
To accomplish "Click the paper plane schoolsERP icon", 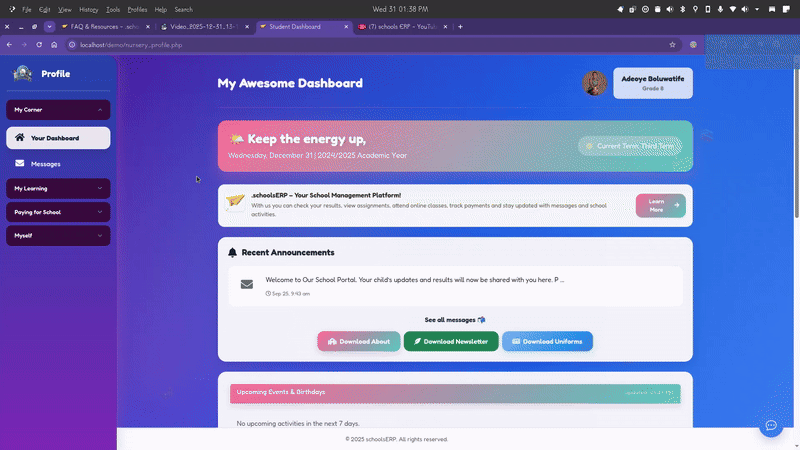I will (235, 203).
